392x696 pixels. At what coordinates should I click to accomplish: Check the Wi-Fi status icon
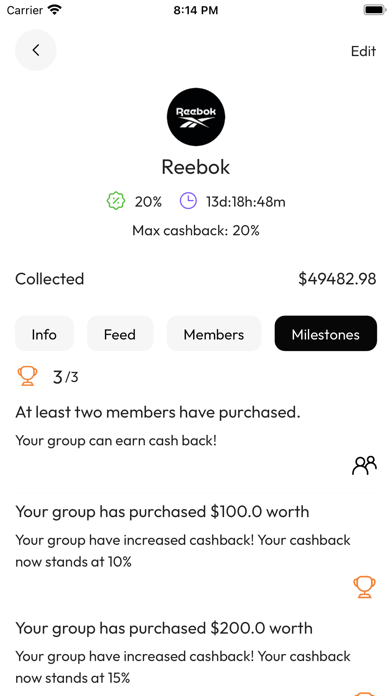pos(55,10)
